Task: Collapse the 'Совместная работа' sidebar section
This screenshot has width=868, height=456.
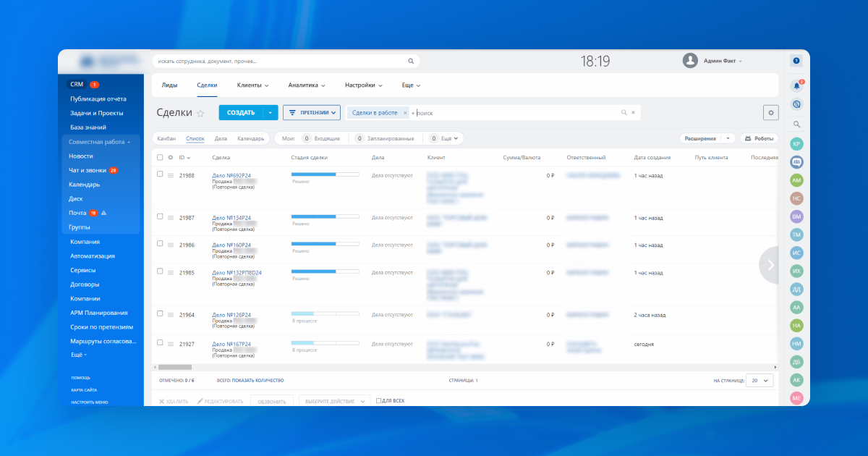Action: pyautogui.click(x=100, y=142)
